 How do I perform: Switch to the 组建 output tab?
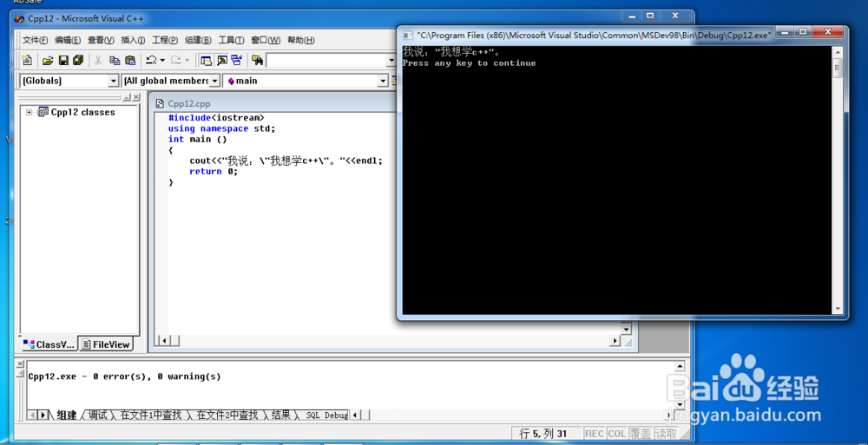67,416
